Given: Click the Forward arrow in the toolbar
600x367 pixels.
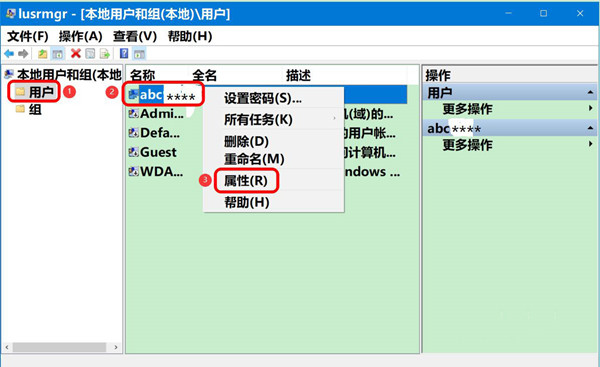Looking at the screenshot, I should click(23, 54).
